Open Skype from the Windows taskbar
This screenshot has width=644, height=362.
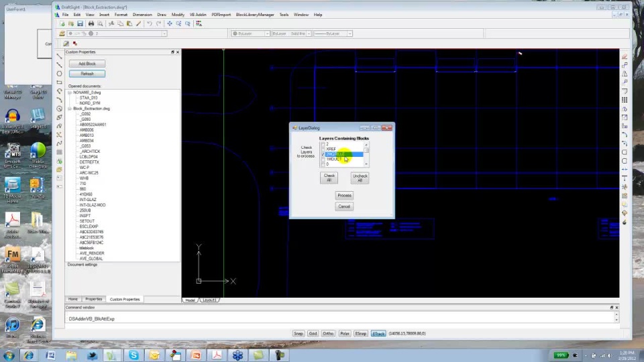pyautogui.click(x=133, y=355)
